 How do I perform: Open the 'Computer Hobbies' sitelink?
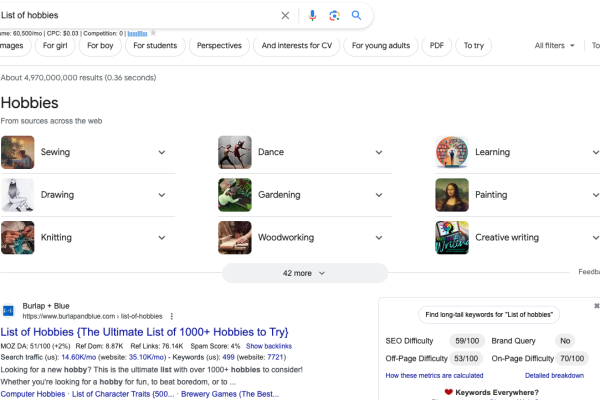(33, 394)
